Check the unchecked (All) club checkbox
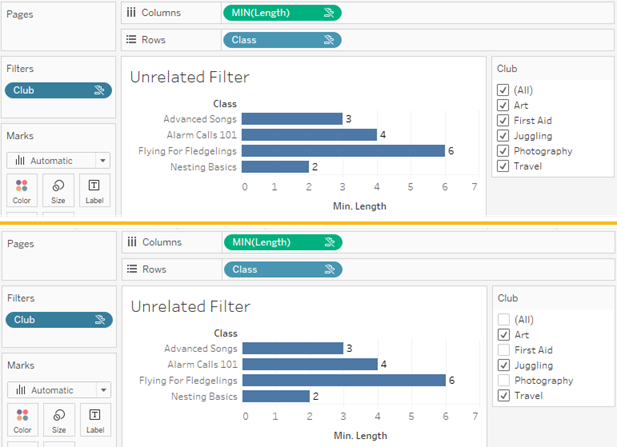Viewport: 617px width, 447px height. 503,320
